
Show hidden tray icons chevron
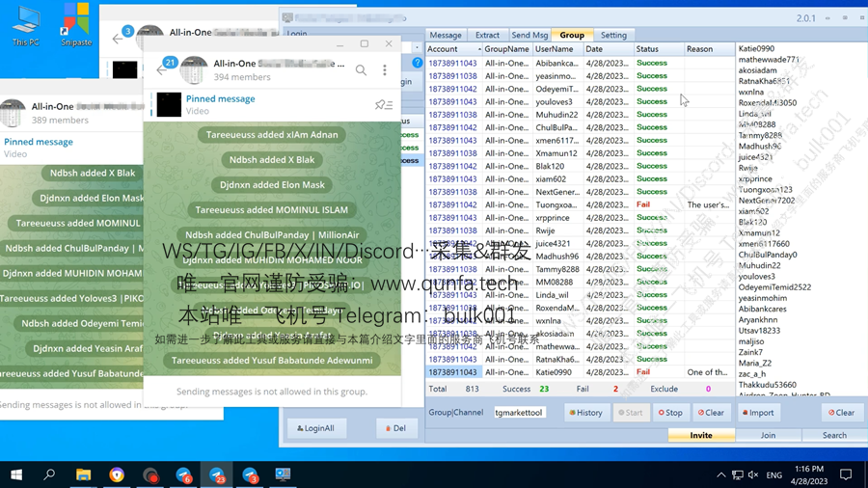720,474
